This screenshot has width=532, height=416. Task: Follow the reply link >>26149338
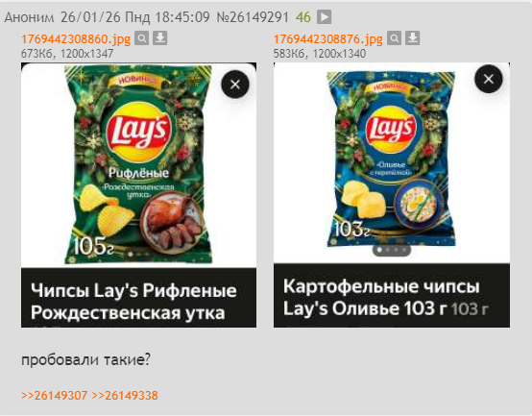pyautogui.click(x=125, y=395)
